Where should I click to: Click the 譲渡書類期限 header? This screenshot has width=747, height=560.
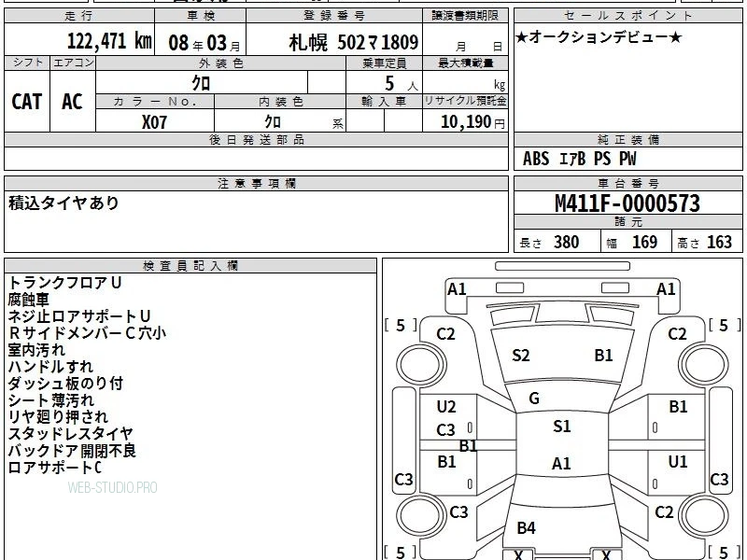[x=465, y=16]
